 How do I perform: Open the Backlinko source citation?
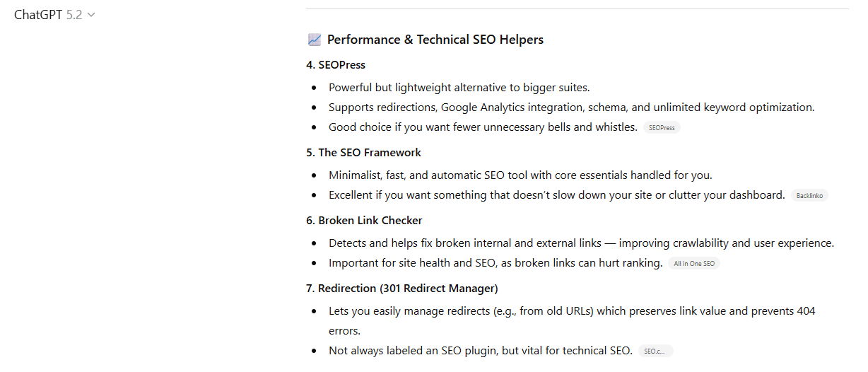tap(809, 195)
